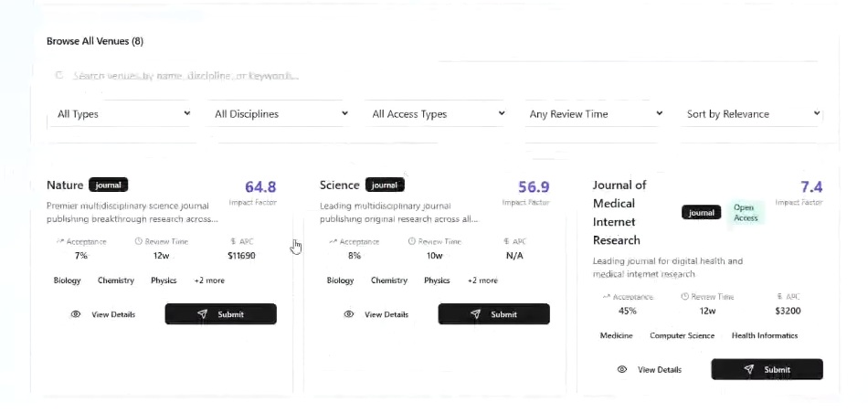Click the eye icon on Science card

tap(349, 314)
